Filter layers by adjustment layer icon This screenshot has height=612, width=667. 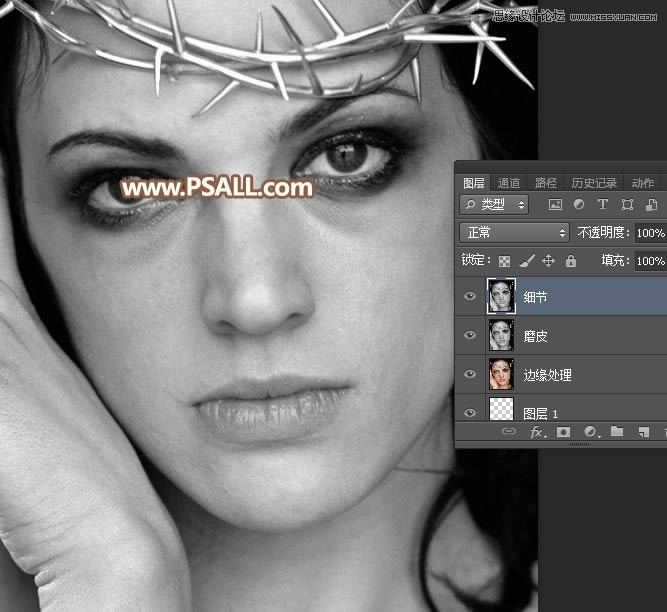[x=579, y=205]
